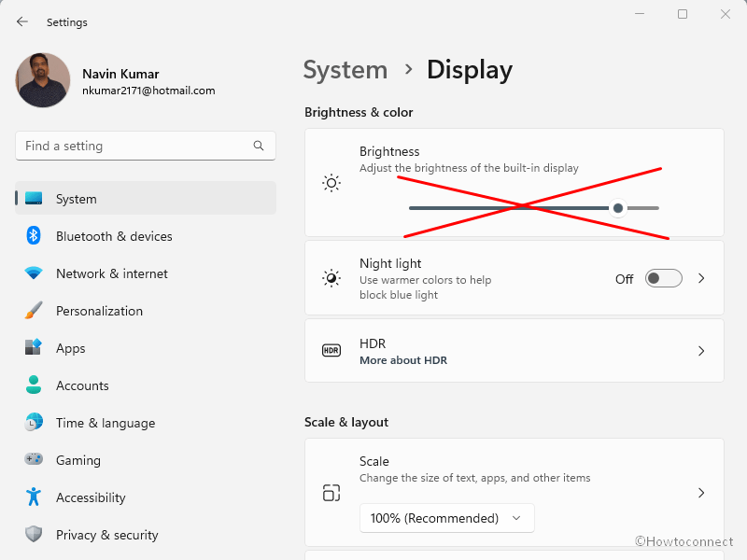Open Gaming settings
The width and height of the screenshot is (747, 560).
pyautogui.click(x=78, y=460)
